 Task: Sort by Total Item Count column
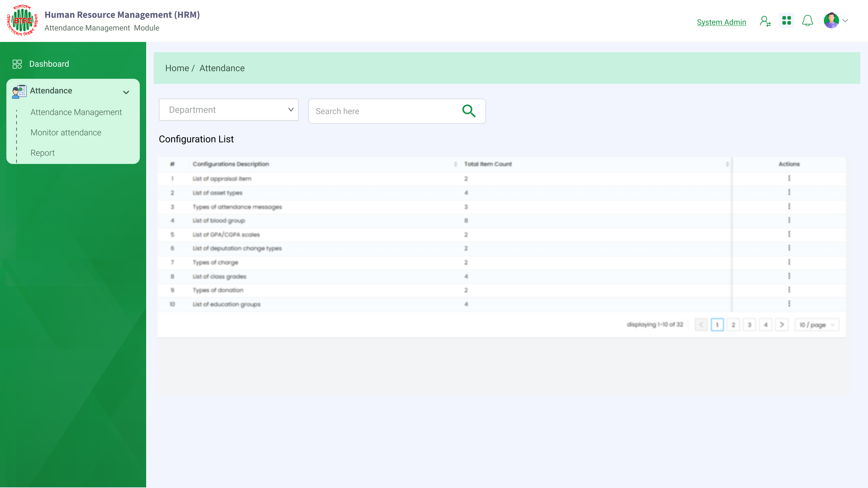(727, 164)
